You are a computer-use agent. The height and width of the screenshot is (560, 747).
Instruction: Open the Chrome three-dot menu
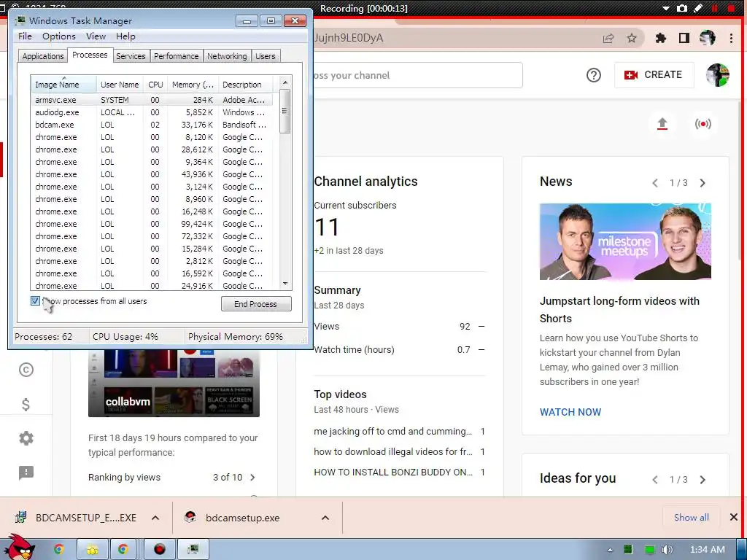(x=731, y=38)
